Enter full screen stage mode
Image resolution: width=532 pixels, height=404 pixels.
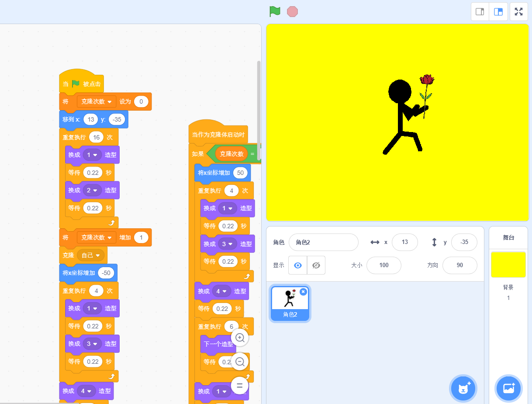coord(519,12)
